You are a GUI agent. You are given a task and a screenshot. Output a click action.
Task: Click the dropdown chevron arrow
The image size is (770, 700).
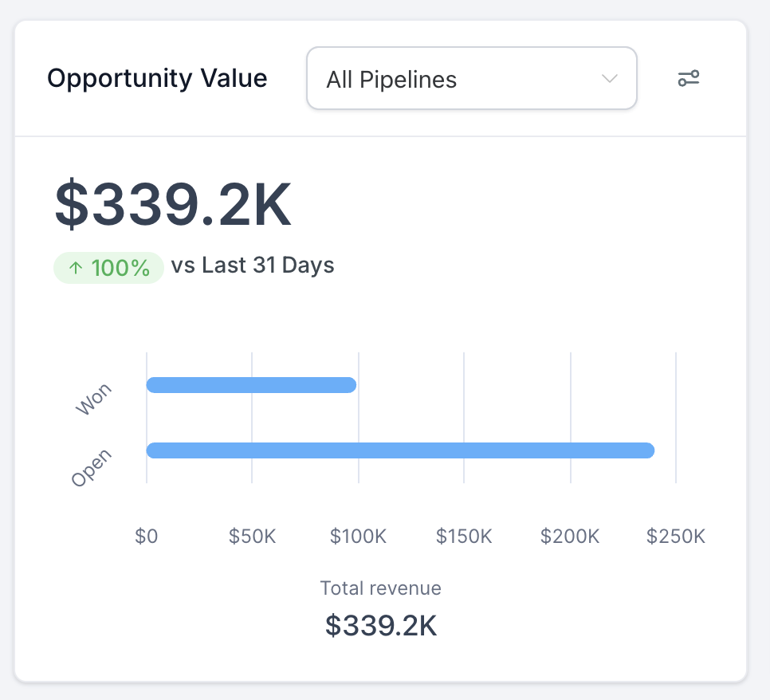(610, 79)
